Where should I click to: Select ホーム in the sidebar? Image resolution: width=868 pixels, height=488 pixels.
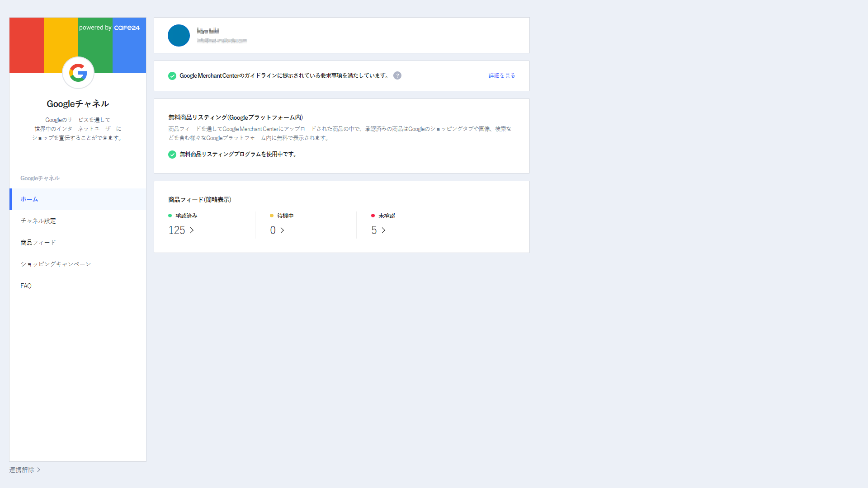click(78, 199)
